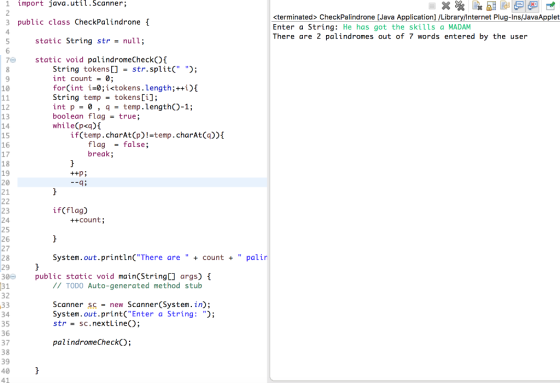
Task: Click 'str = sc.nextLine();' line
Action: [x=96, y=324]
